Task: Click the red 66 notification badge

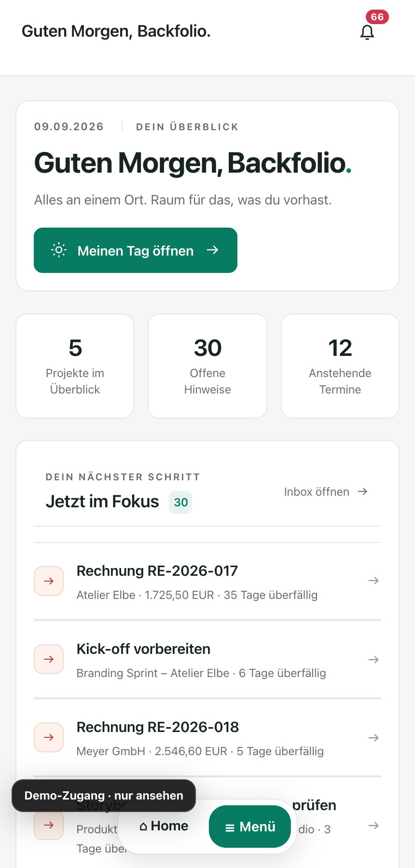Action: pyautogui.click(x=377, y=17)
